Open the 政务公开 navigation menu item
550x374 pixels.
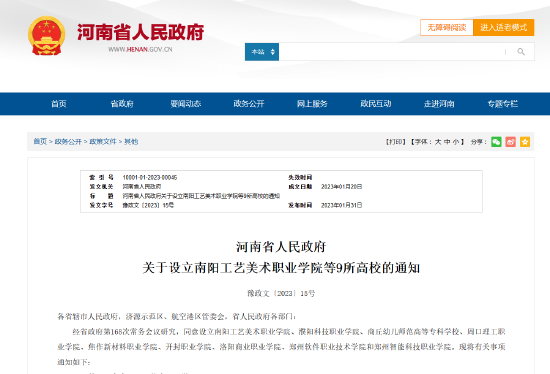[249, 104]
